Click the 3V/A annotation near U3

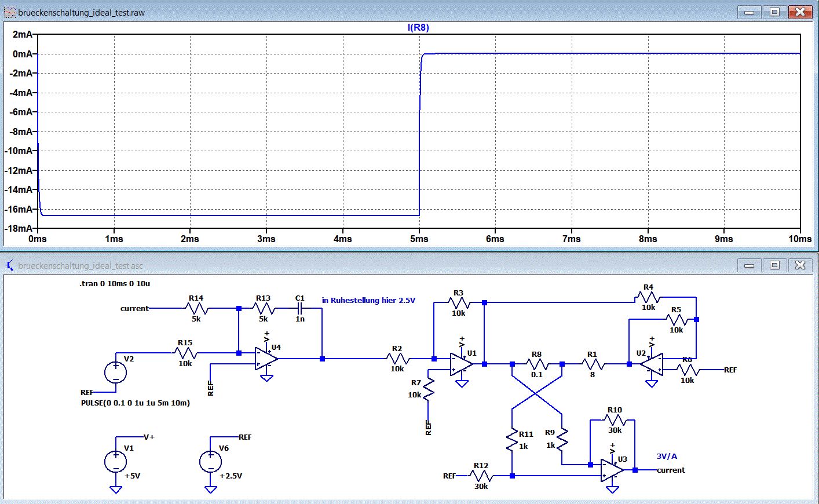click(667, 456)
